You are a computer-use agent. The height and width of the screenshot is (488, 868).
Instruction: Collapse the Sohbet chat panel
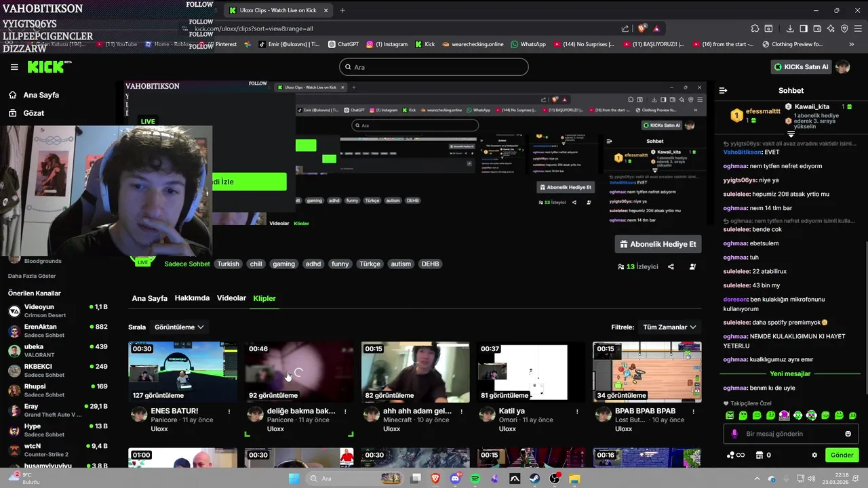click(x=723, y=90)
